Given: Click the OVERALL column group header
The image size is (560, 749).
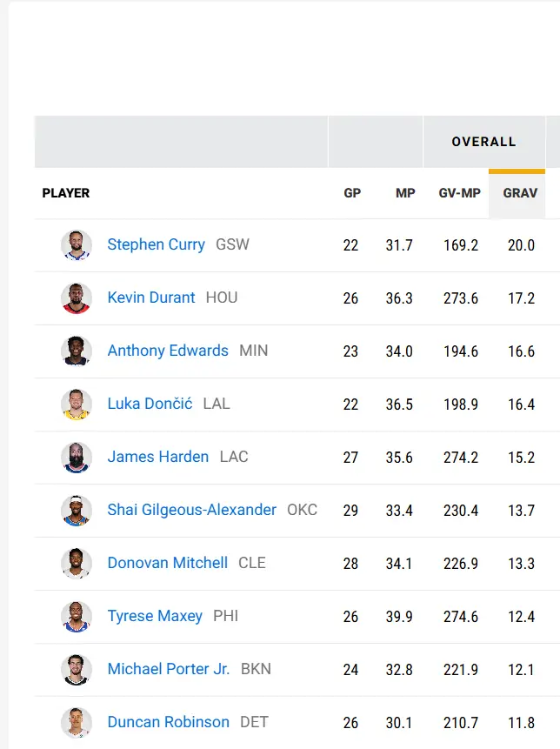Looking at the screenshot, I should tap(483, 142).
